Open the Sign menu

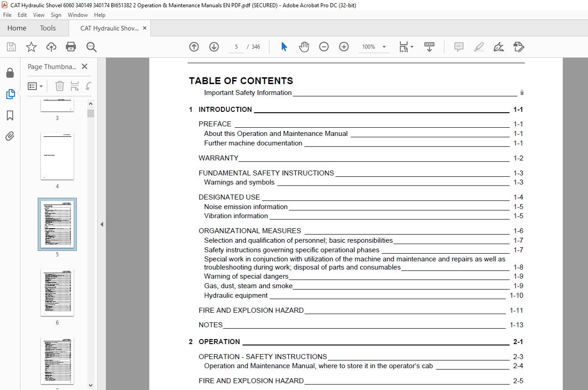[56, 15]
